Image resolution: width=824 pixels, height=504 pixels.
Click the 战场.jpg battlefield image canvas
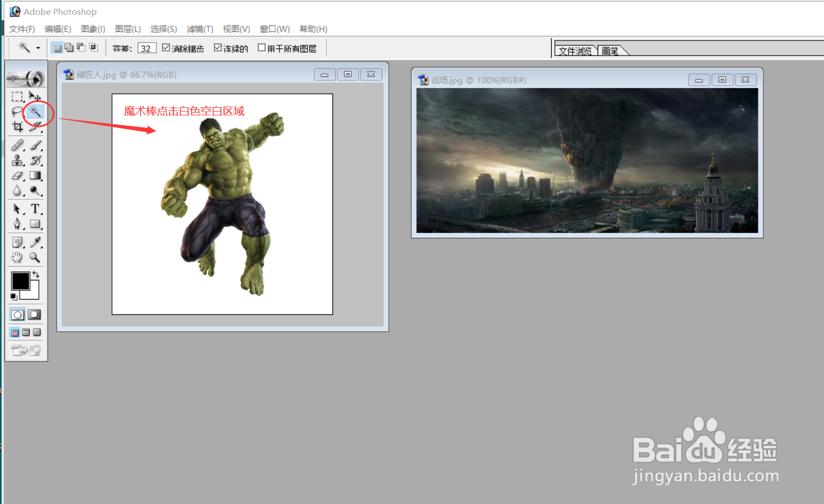587,160
